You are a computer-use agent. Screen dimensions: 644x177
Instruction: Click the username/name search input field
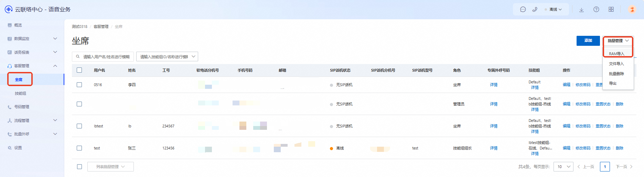[103, 56]
